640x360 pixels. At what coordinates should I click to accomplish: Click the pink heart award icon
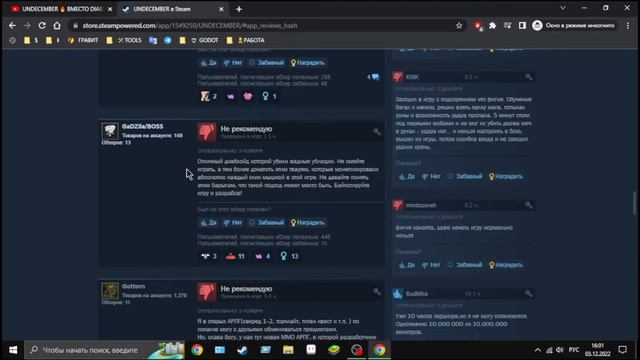click(x=248, y=96)
